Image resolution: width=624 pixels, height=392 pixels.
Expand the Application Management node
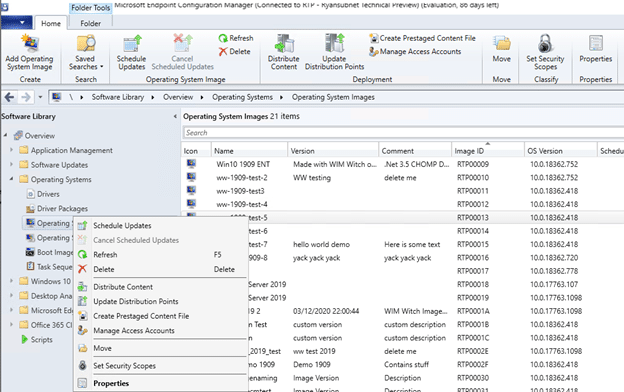click(x=12, y=150)
